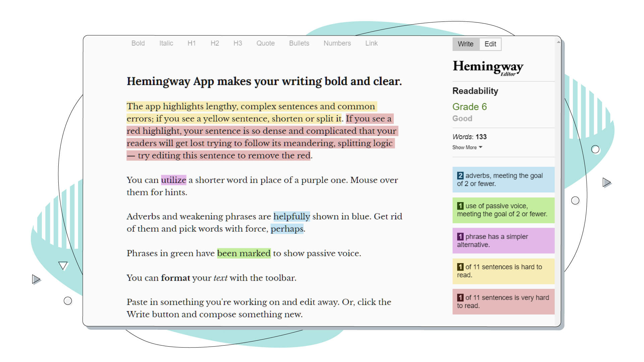644x362 pixels.
Task: Start a numbered list with Numbers
Action: coord(337,43)
